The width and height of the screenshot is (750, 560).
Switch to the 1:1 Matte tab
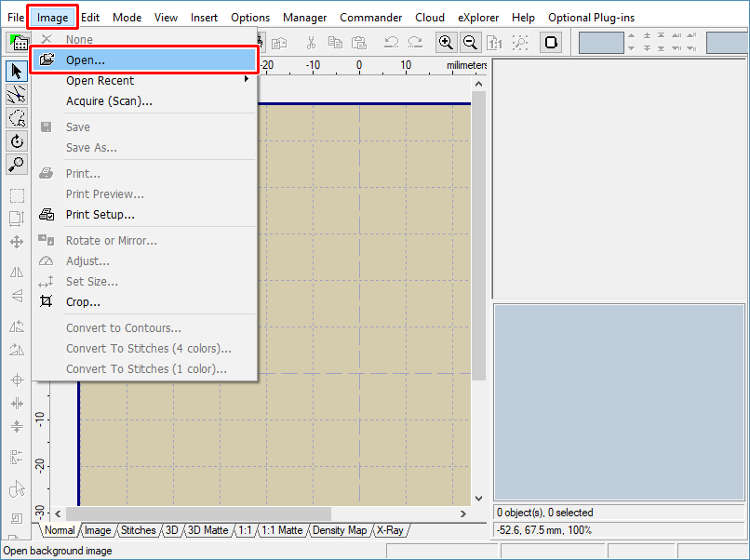coord(282,530)
